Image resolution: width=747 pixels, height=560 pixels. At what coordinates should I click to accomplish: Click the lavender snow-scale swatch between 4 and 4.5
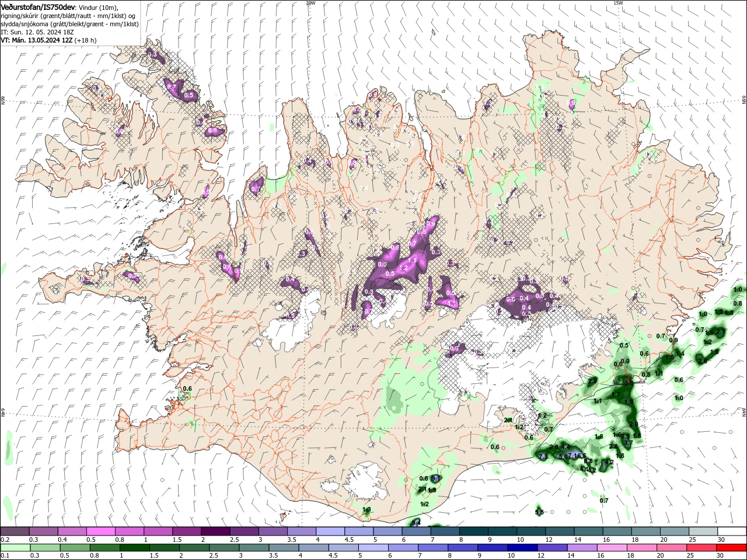click(x=330, y=531)
